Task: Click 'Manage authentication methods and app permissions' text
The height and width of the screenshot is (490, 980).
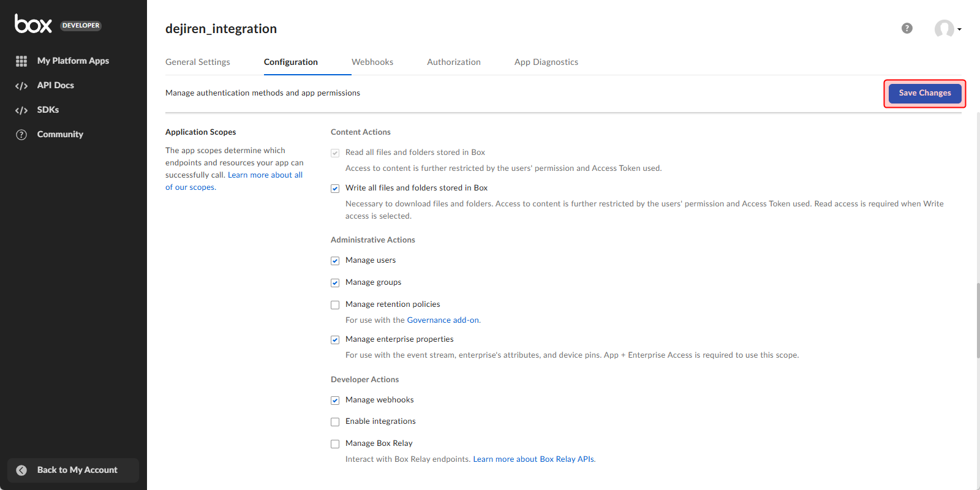Action: [263, 93]
